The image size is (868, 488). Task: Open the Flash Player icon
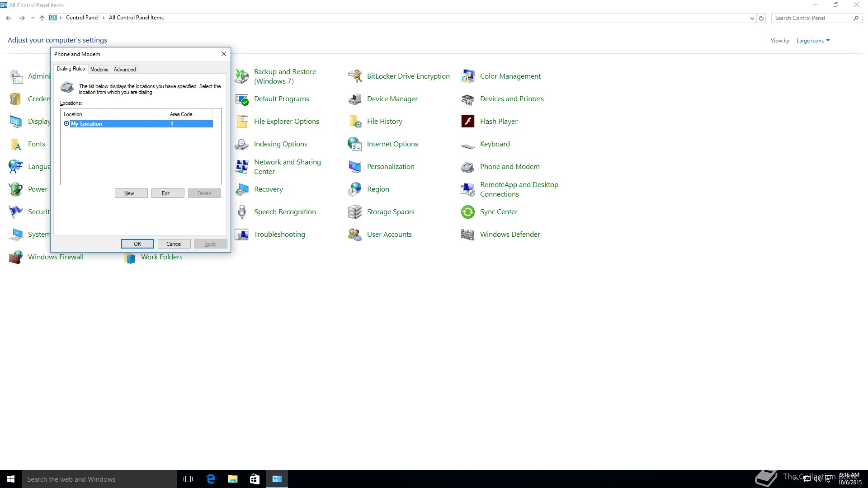click(x=468, y=122)
